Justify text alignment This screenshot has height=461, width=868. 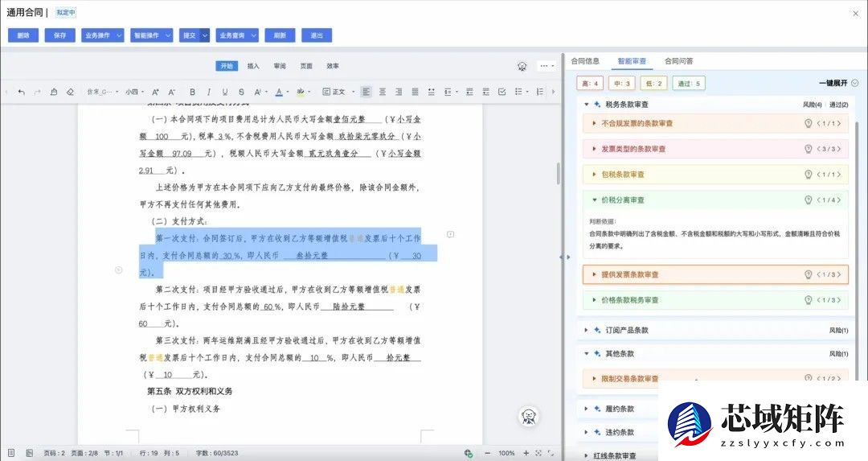click(x=416, y=92)
